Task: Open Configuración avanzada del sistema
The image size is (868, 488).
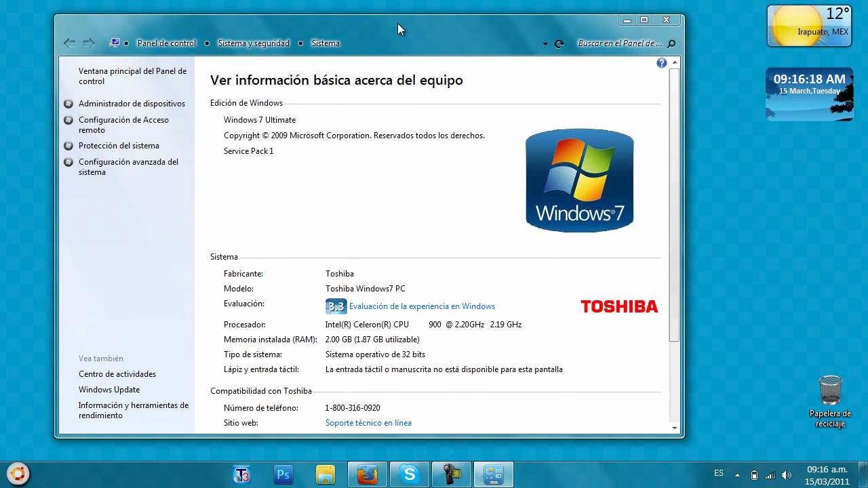Action: (128, 167)
